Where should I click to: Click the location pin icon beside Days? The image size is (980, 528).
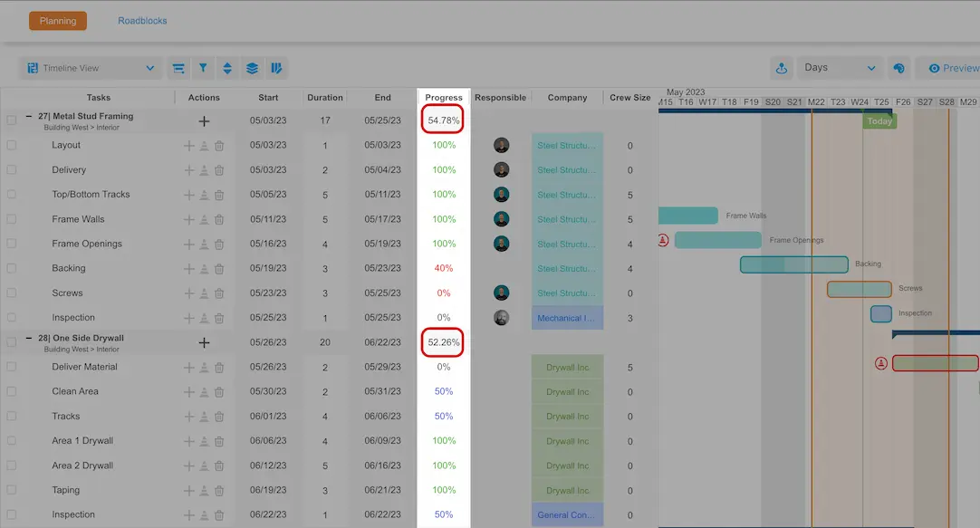[x=781, y=68]
